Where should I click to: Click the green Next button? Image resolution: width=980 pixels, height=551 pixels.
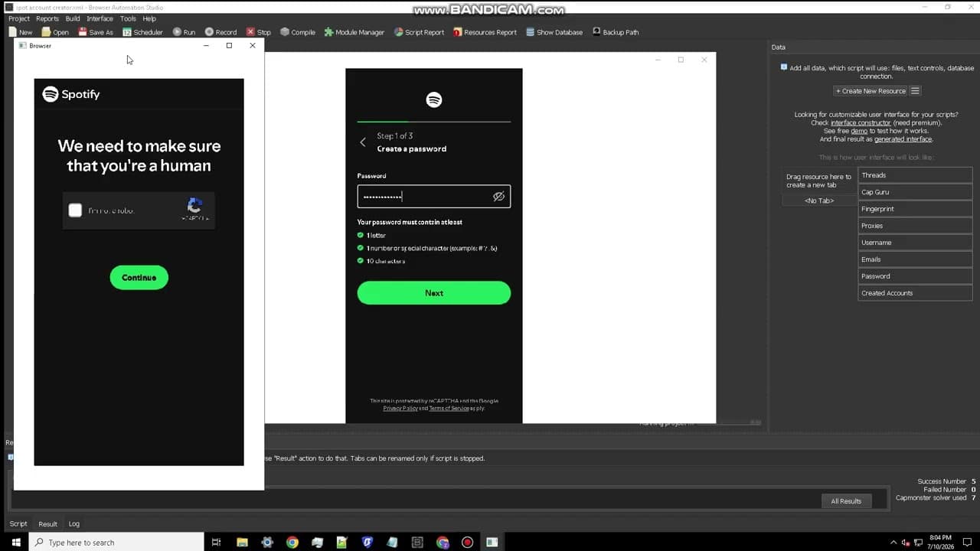point(433,293)
